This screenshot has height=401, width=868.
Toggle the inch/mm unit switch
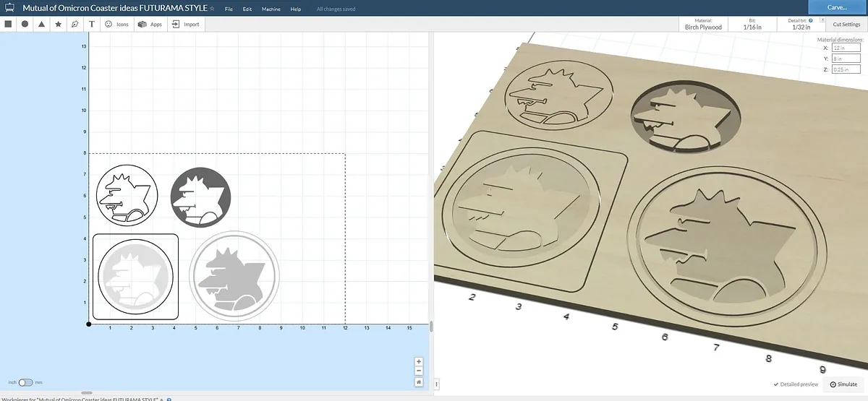(x=26, y=381)
